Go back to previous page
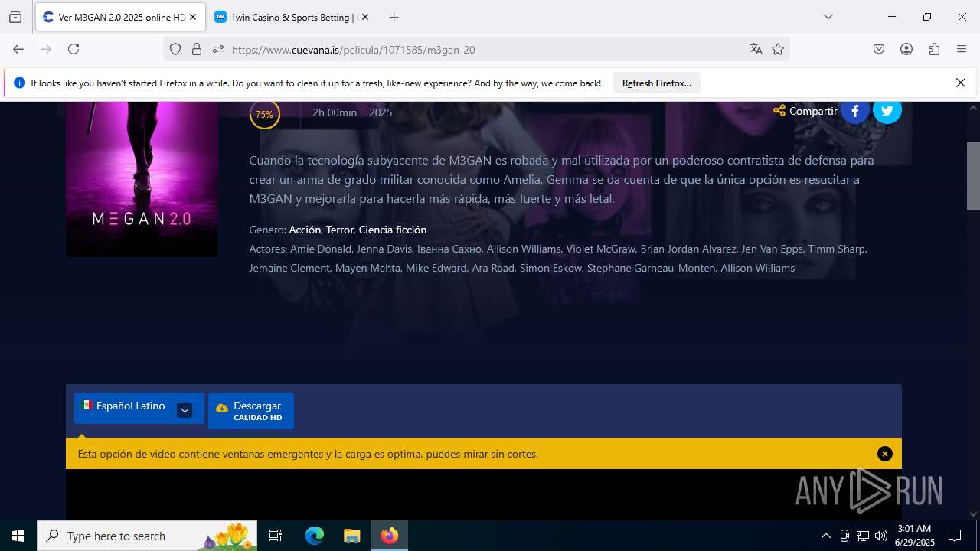The width and height of the screenshot is (980, 551). [x=18, y=49]
